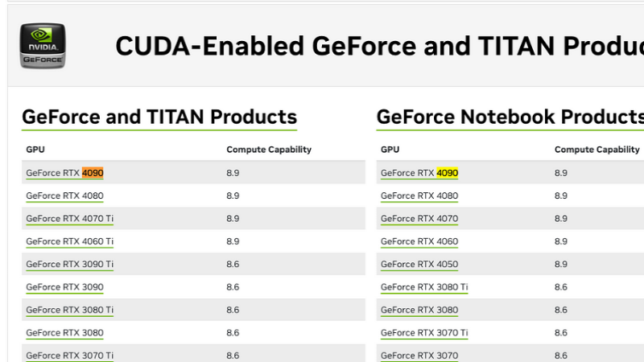Click 8.9 value for desktop RTX 4090

233,173
